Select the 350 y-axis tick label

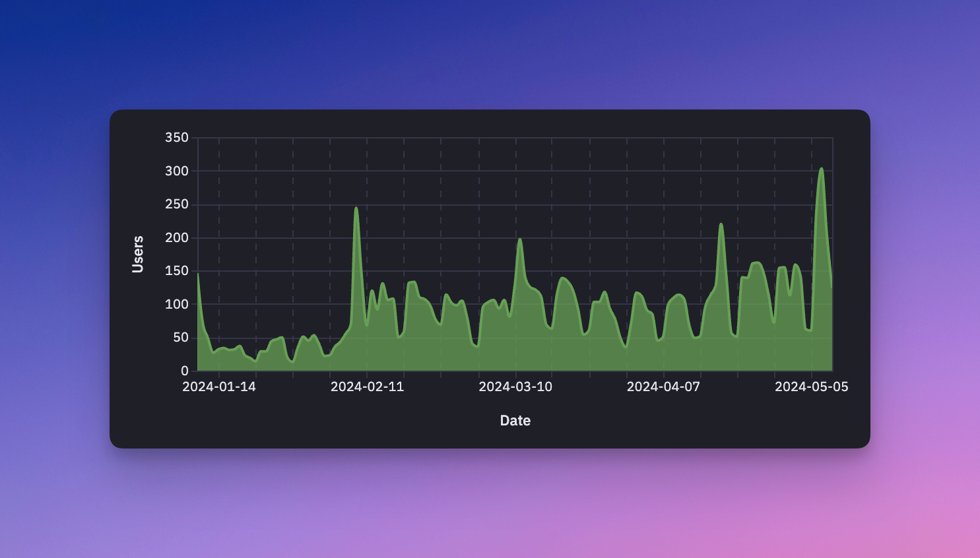[x=177, y=138]
